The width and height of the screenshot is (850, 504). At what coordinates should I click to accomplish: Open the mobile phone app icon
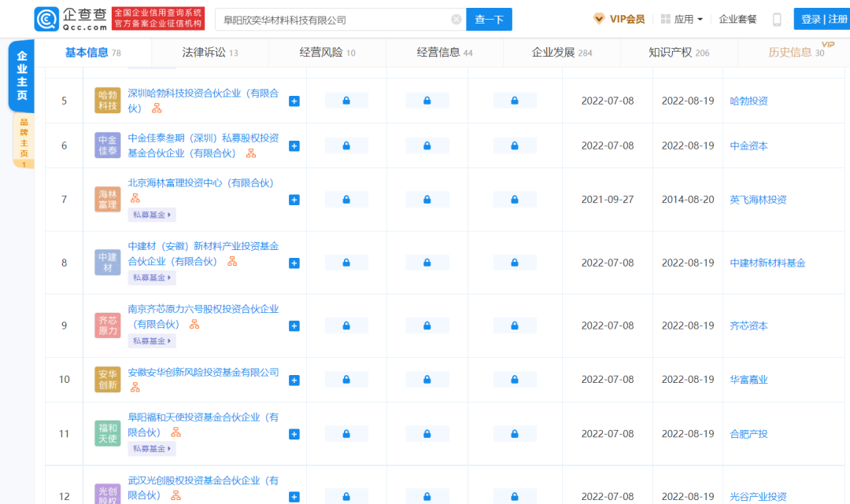tap(777, 20)
